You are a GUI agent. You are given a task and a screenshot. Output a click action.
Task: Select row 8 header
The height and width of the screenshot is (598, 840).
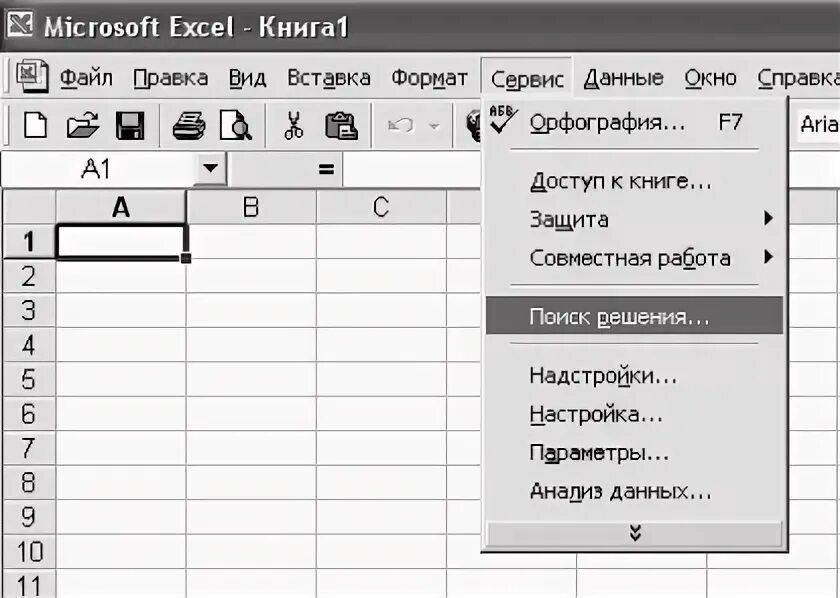click(x=29, y=482)
